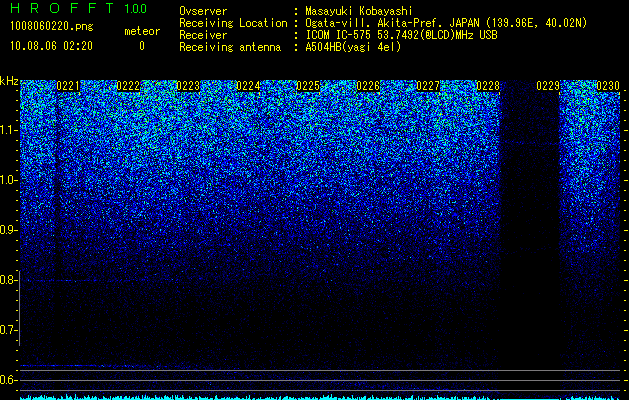Click the 0.6 kHz axis label
This screenshot has height=400, width=629.
(8, 380)
